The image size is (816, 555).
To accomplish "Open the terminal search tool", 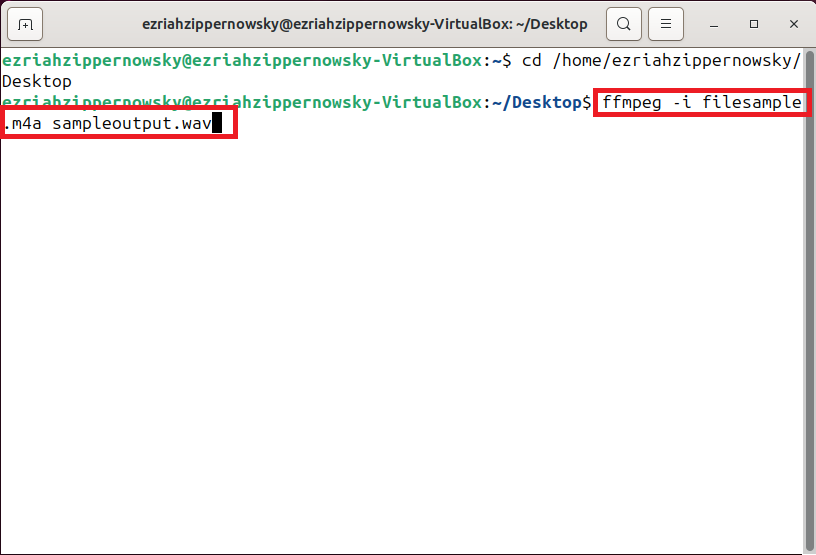I will point(623,24).
